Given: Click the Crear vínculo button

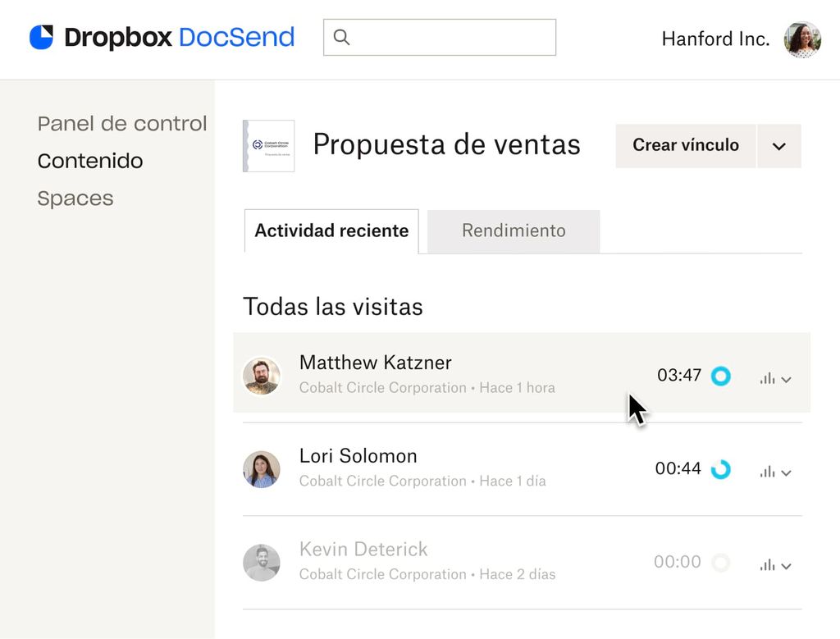Looking at the screenshot, I should point(685,145).
